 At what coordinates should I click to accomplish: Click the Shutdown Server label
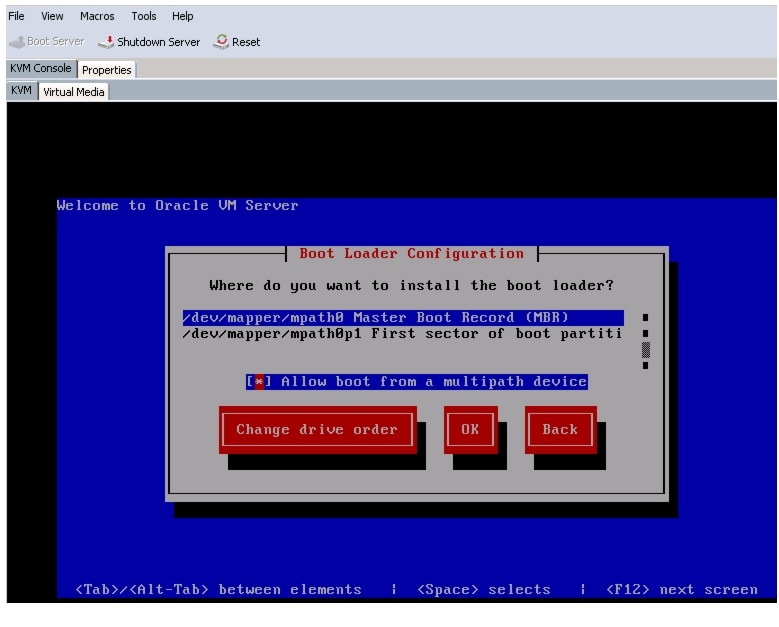click(x=158, y=42)
